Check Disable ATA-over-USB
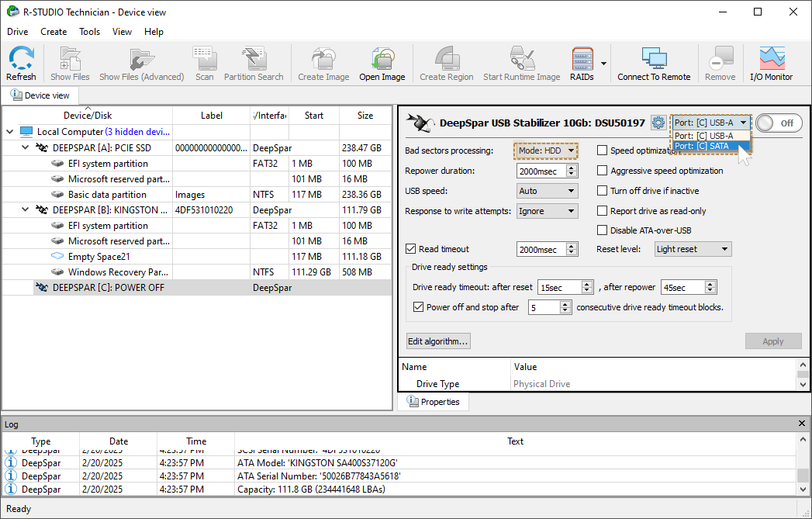The image size is (812, 519). [602, 230]
